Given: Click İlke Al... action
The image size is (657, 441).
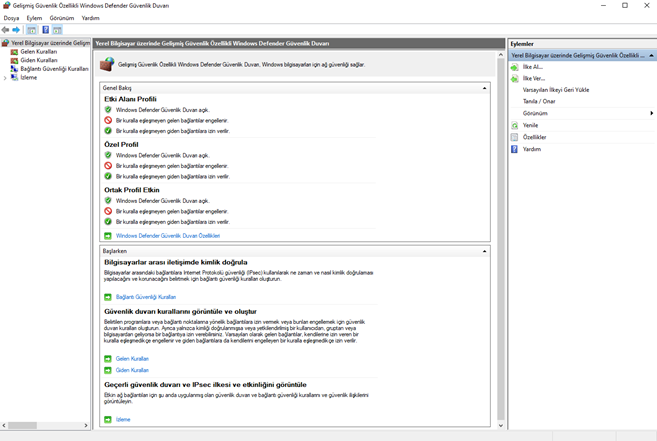Looking at the screenshot, I should pos(533,67).
